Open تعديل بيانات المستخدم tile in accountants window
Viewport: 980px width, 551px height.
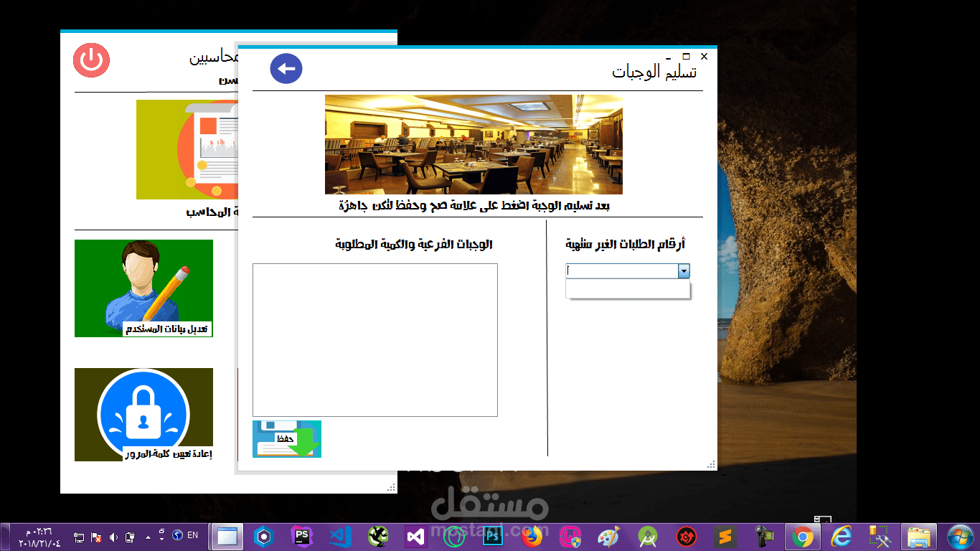click(x=143, y=288)
